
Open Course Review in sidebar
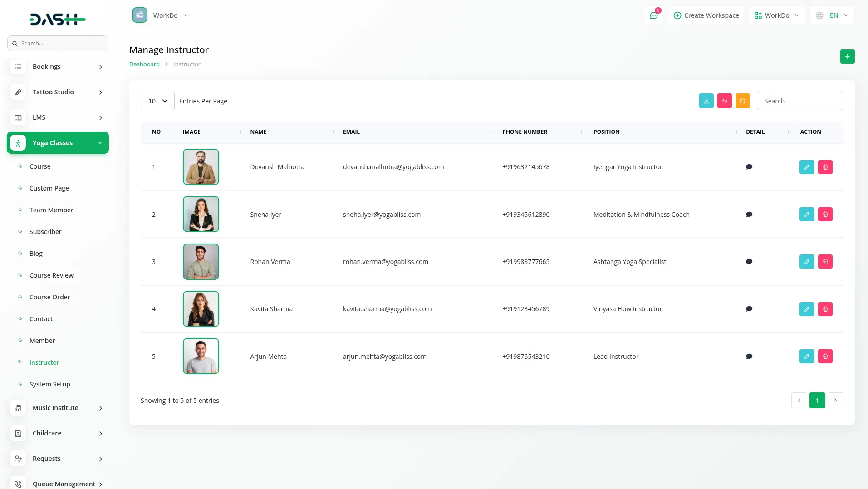click(x=51, y=275)
